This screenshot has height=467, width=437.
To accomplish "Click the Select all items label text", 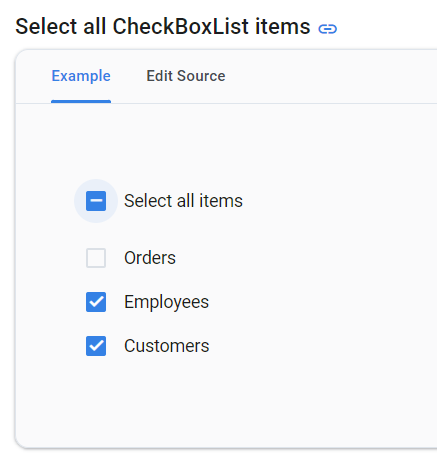I will click(x=183, y=201).
